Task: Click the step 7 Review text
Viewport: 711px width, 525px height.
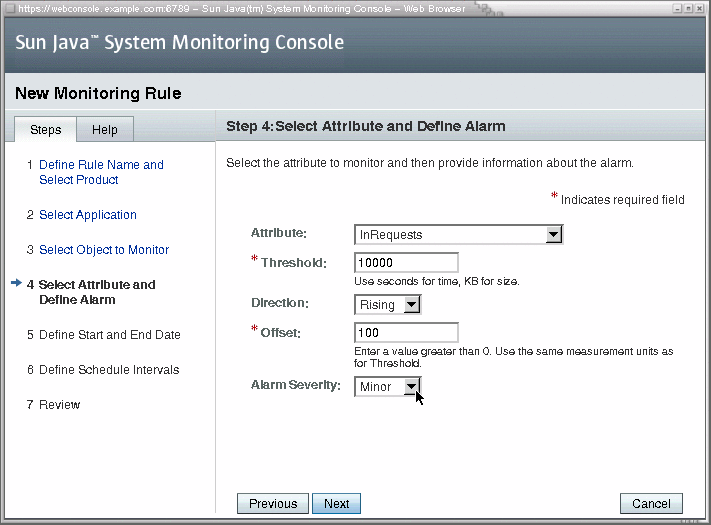Action: click(x=59, y=404)
